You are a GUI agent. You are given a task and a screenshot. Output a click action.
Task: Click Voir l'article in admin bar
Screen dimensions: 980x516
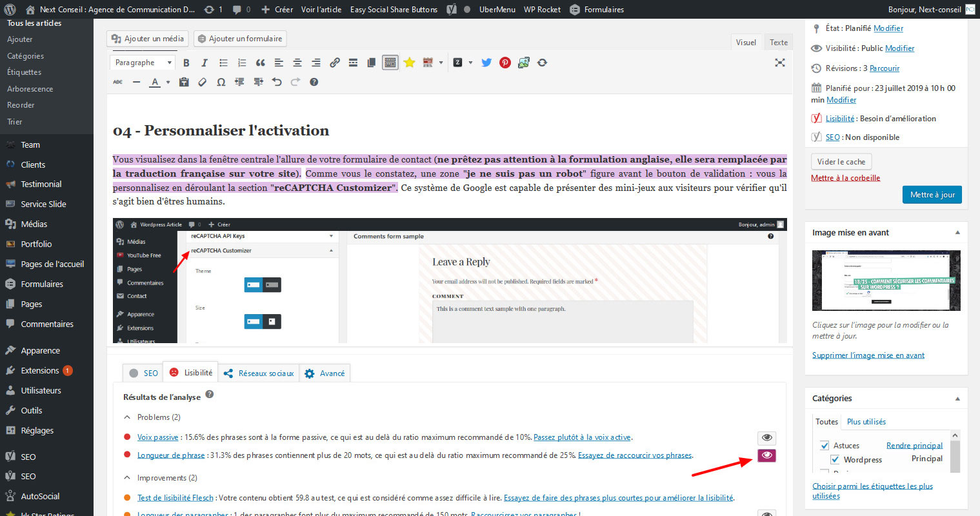(x=321, y=10)
